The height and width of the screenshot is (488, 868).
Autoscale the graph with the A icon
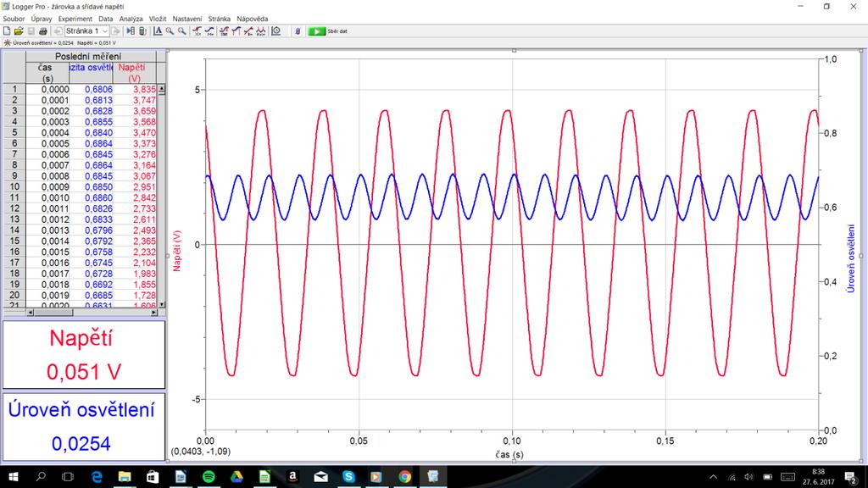pyautogui.click(x=158, y=31)
